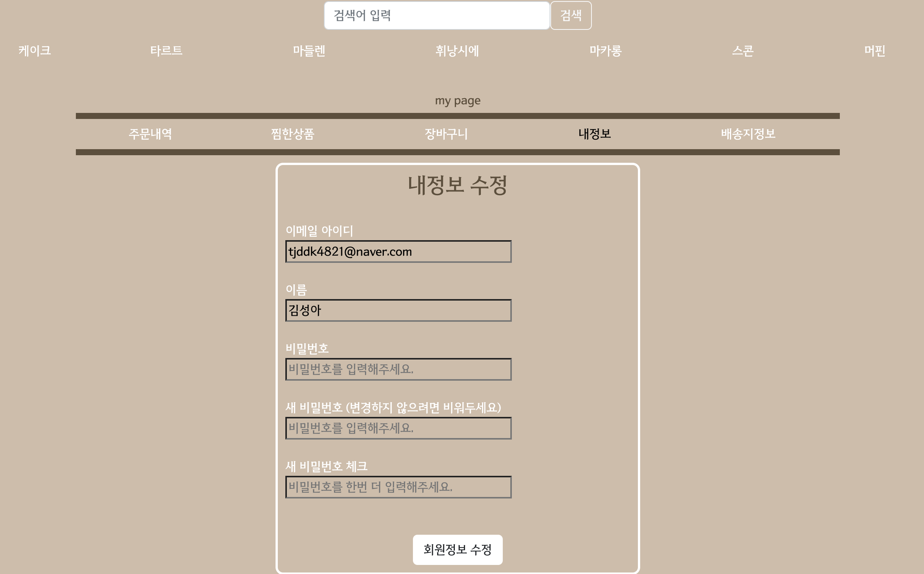This screenshot has width=924, height=574.
Task: Select the 내정보 tab
Action: pyautogui.click(x=594, y=134)
